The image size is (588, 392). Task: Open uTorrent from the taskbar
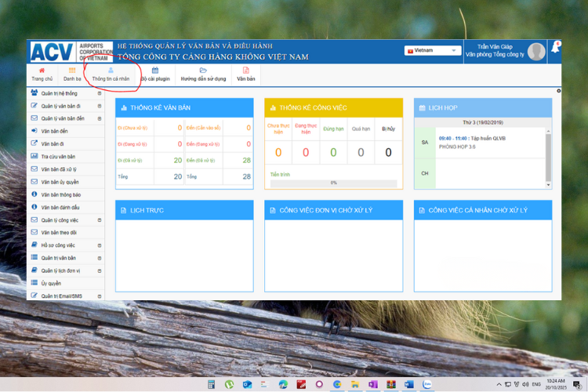[x=229, y=384]
